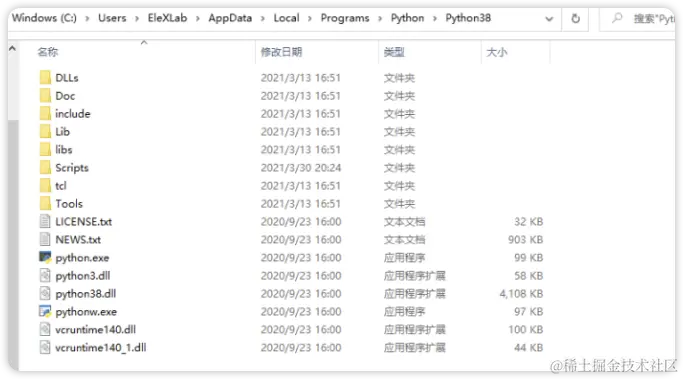Viewport: 683px width, 379px height.
Task: Navigate to Python breadcrumb segment
Action: tap(407, 18)
